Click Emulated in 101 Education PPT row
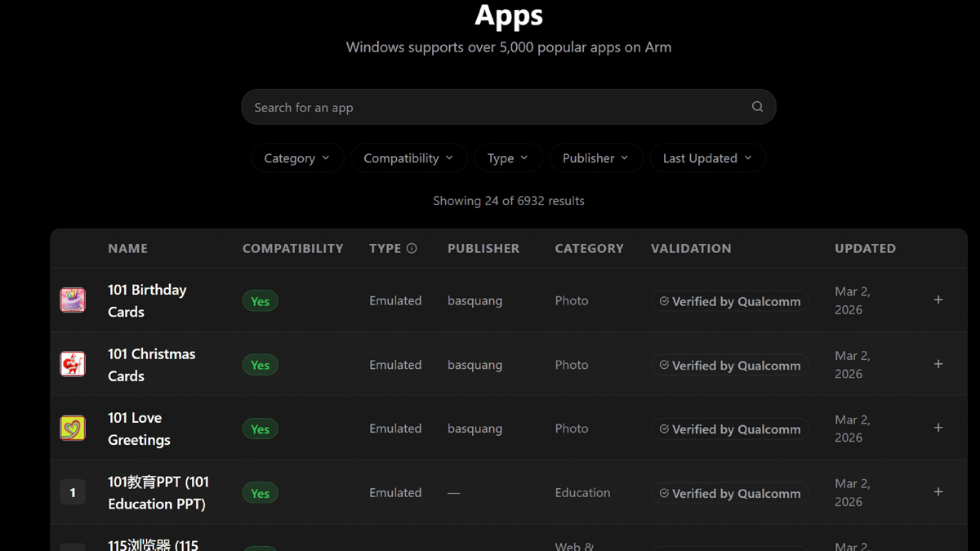 pyautogui.click(x=395, y=492)
